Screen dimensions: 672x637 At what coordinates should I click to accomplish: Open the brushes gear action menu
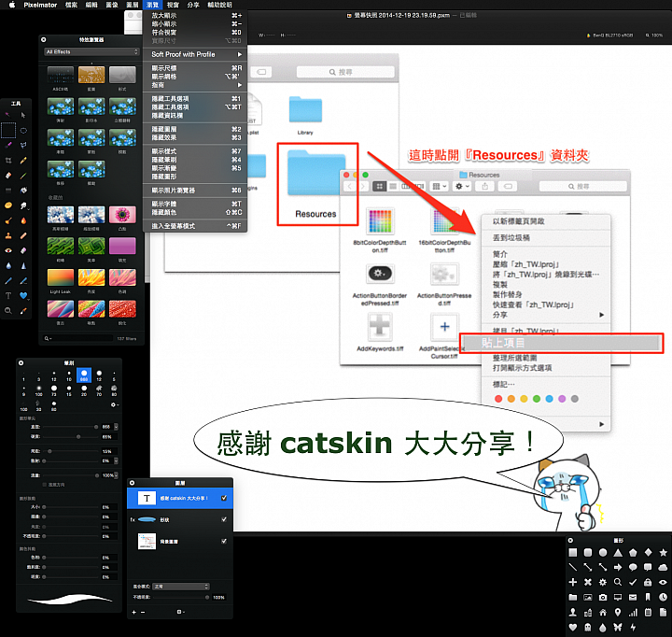(x=115, y=404)
